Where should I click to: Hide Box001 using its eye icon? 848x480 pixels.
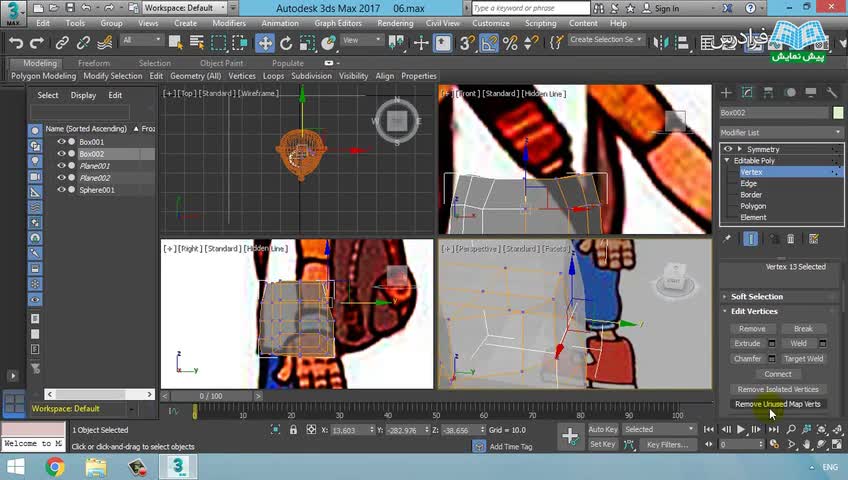[x=61, y=142]
